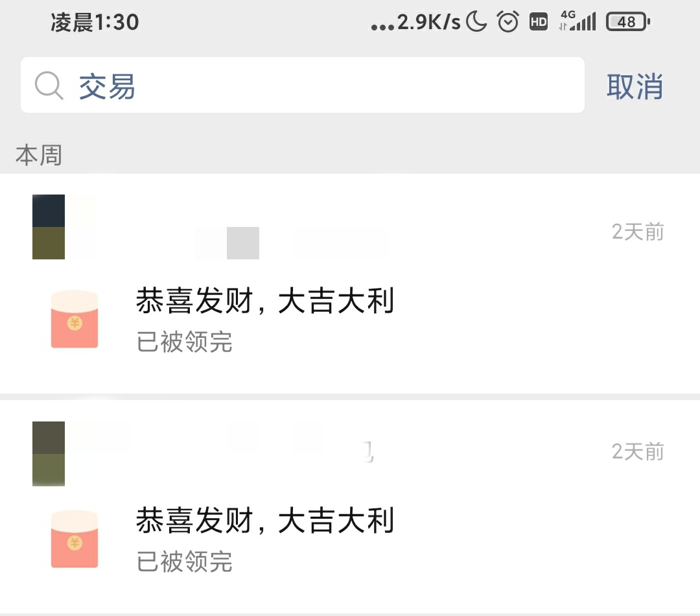This screenshot has height=616, width=700.
Task: Tap the first sender's avatar
Action: 49,227
